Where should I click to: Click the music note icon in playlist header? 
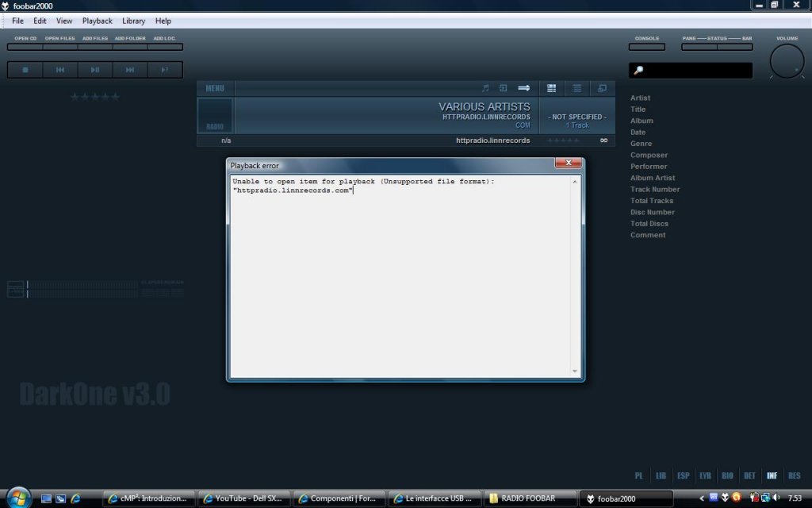(485, 88)
